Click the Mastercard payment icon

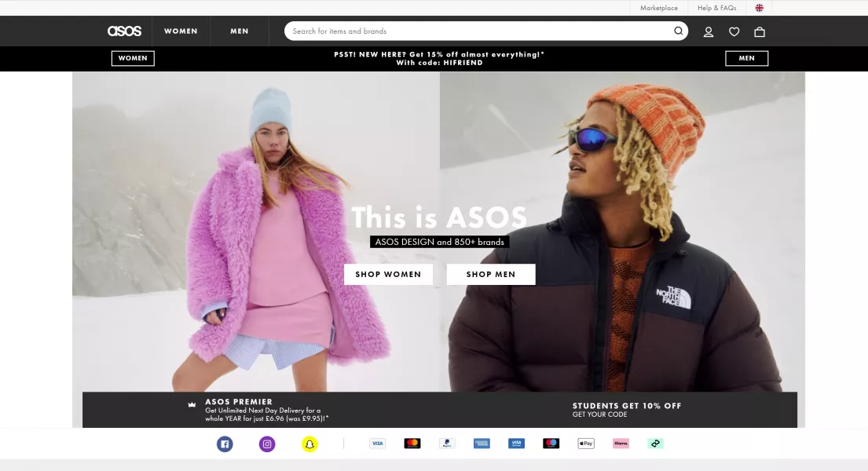tap(412, 444)
